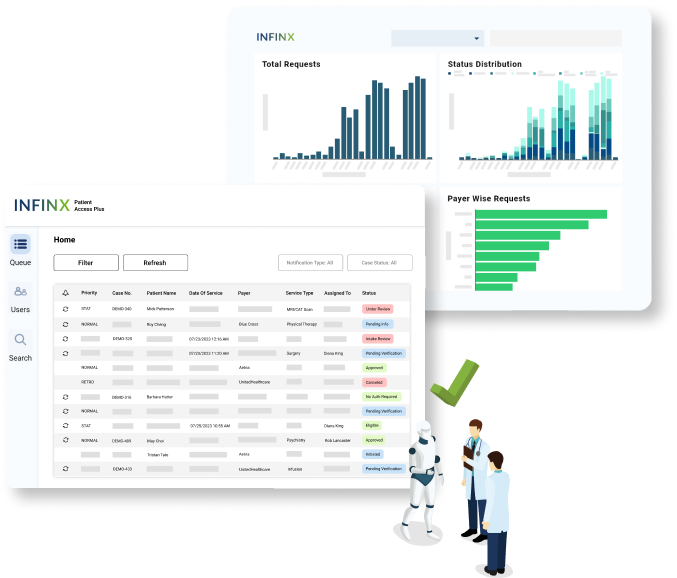Sort by the Case No. column header
This screenshot has height=578, width=677.
[122, 293]
